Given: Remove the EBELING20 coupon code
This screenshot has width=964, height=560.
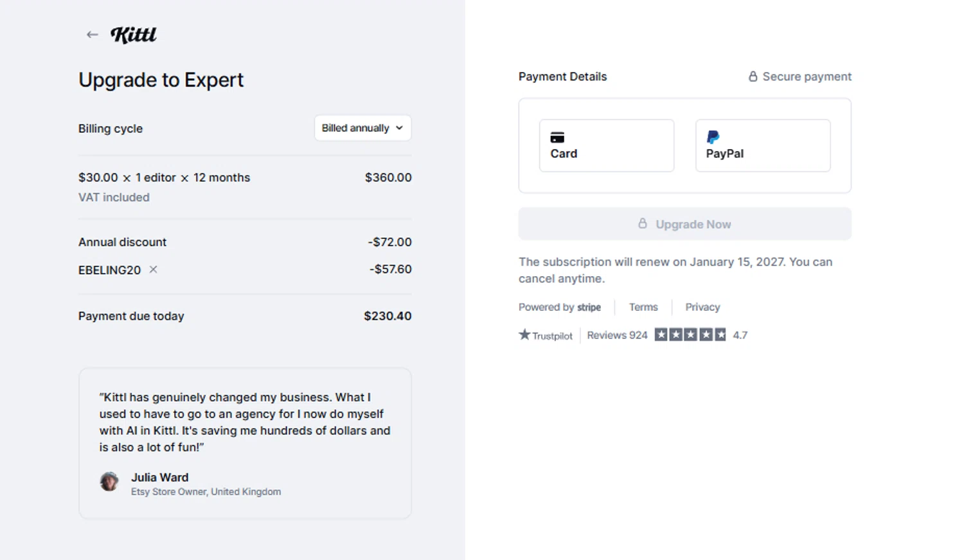Looking at the screenshot, I should coord(153,270).
